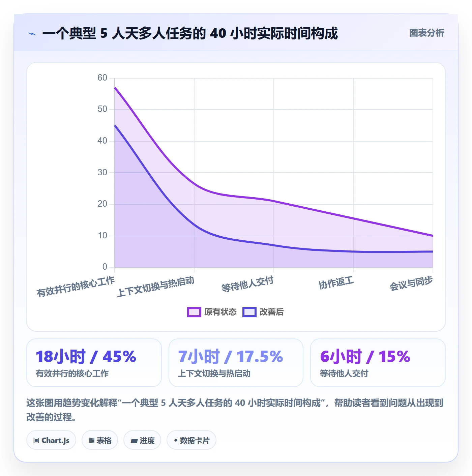Select the 进度 tag chip

point(142,440)
